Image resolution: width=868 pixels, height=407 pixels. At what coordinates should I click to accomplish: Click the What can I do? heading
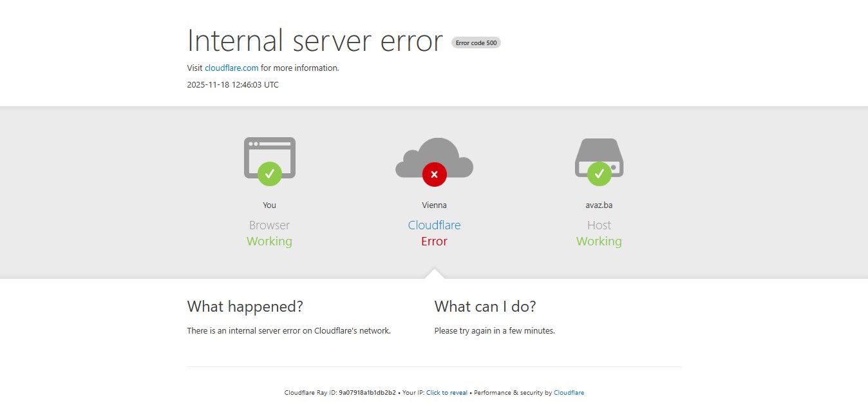485,307
